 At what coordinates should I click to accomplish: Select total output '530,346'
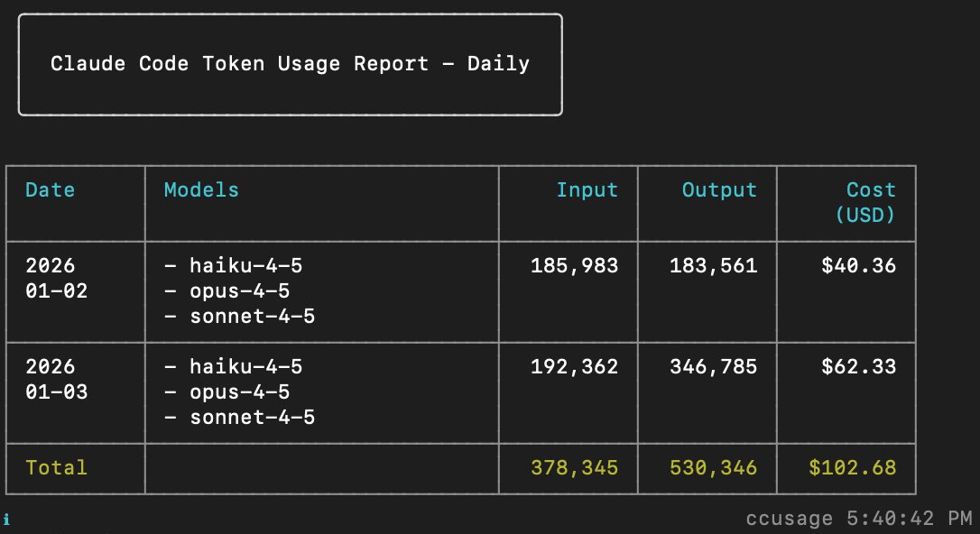tap(713, 468)
